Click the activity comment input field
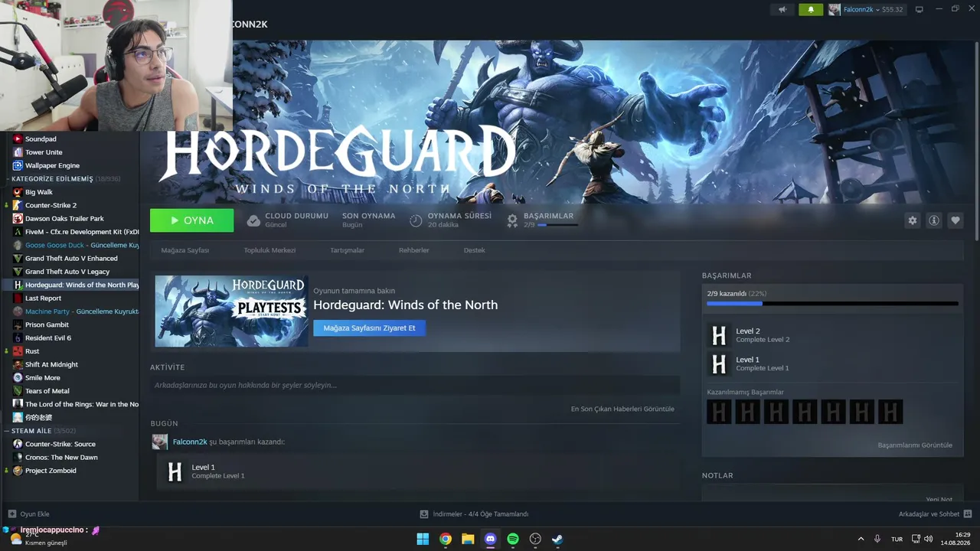 (415, 385)
